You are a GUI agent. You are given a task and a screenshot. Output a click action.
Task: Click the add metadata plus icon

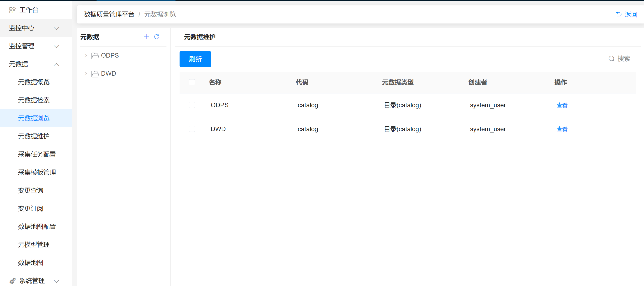point(146,37)
